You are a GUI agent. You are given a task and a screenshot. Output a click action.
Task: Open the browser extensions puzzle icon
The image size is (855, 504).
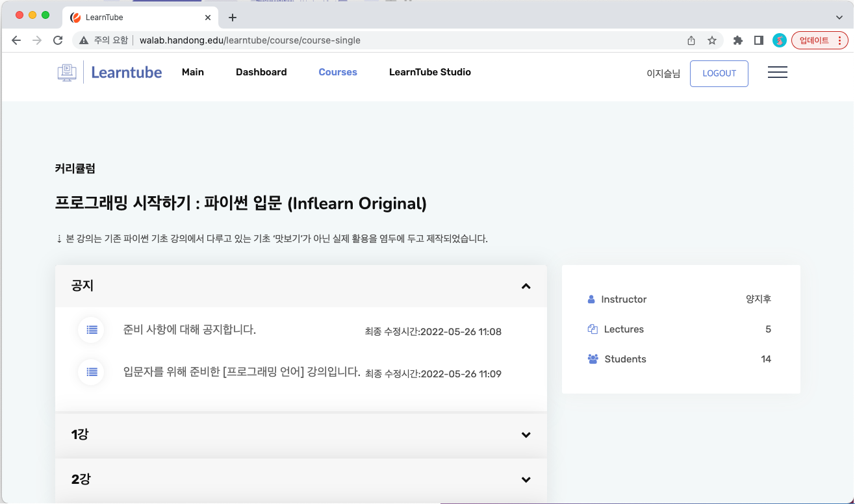point(737,40)
